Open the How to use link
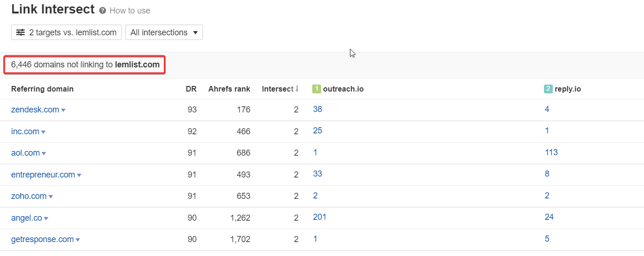This screenshot has height=256, width=644. pyautogui.click(x=130, y=10)
